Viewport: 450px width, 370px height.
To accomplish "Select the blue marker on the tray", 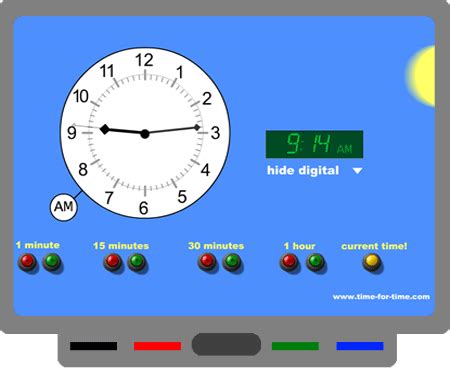I will pos(360,346).
